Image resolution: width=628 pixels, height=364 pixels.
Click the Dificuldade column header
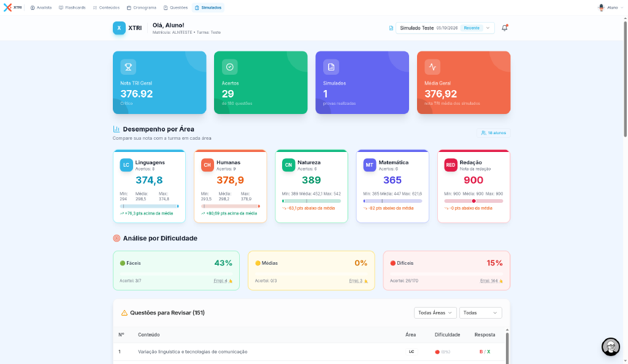point(447,335)
